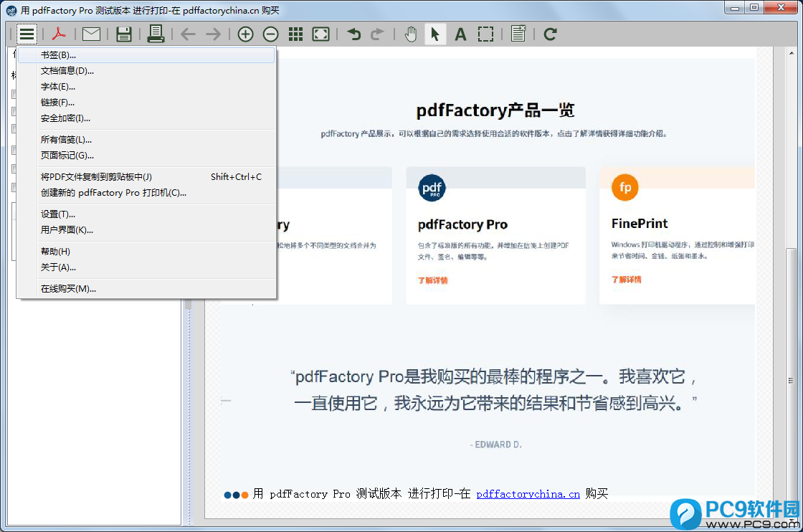Click the EDWARD D. attribution text

point(495,445)
